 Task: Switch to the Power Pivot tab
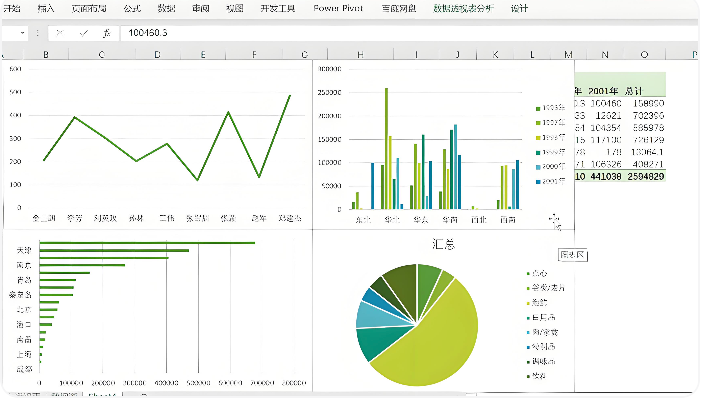click(338, 8)
